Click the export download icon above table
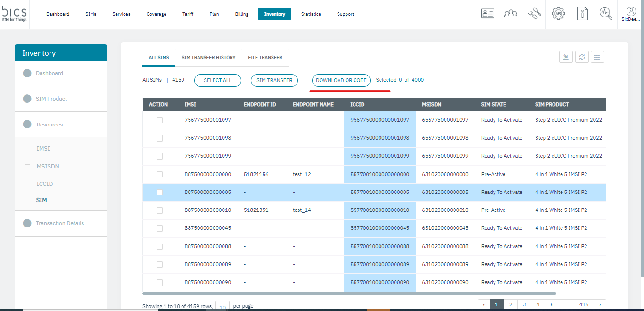This screenshot has height=311, width=644. point(566,57)
